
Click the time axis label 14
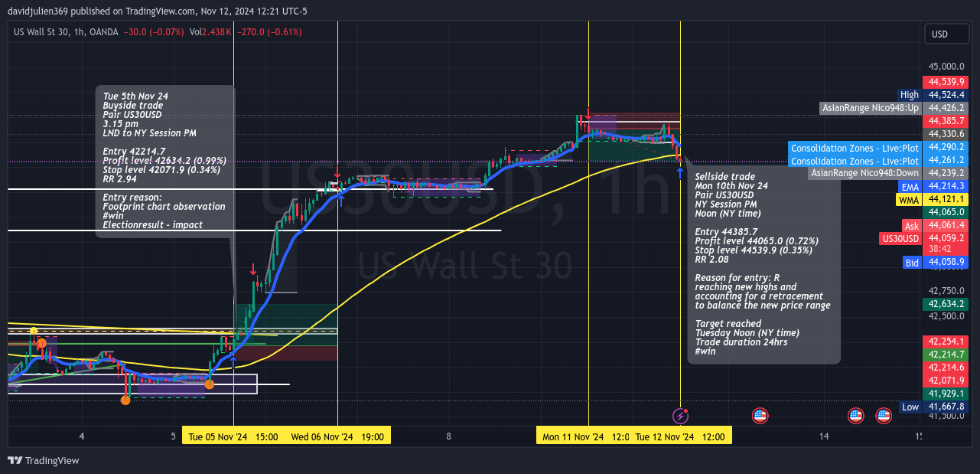click(823, 436)
